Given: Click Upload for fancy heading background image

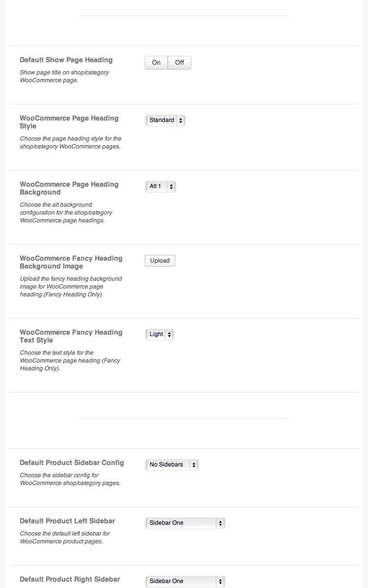Looking at the screenshot, I should click(160, 261).
